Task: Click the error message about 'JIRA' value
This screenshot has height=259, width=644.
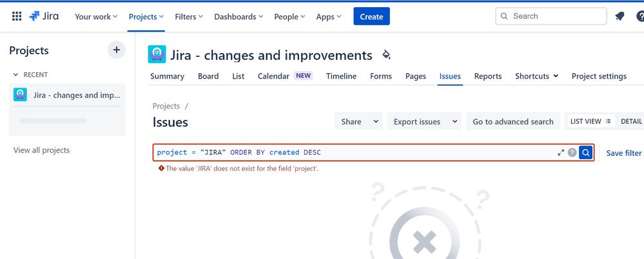Action: coord(242,168)
